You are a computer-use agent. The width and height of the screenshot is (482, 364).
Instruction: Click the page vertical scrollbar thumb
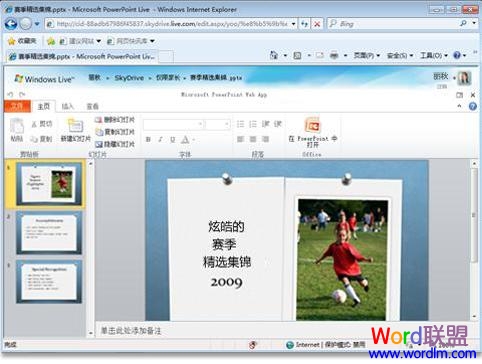tap(474, 216)
